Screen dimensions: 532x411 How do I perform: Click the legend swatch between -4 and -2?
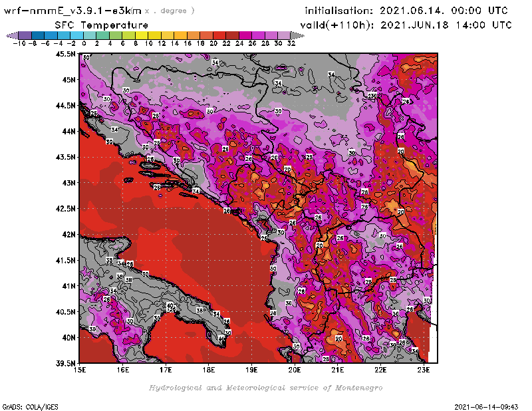(64, 35)
